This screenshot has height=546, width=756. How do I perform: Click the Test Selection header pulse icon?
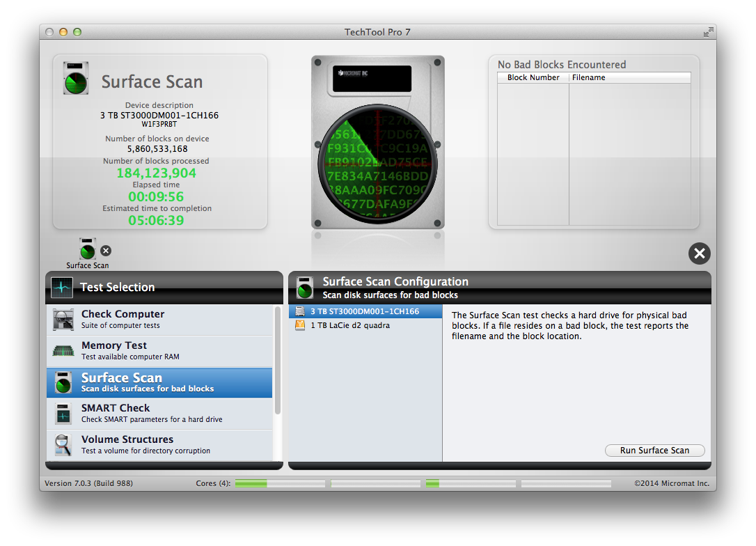point(62,287)
